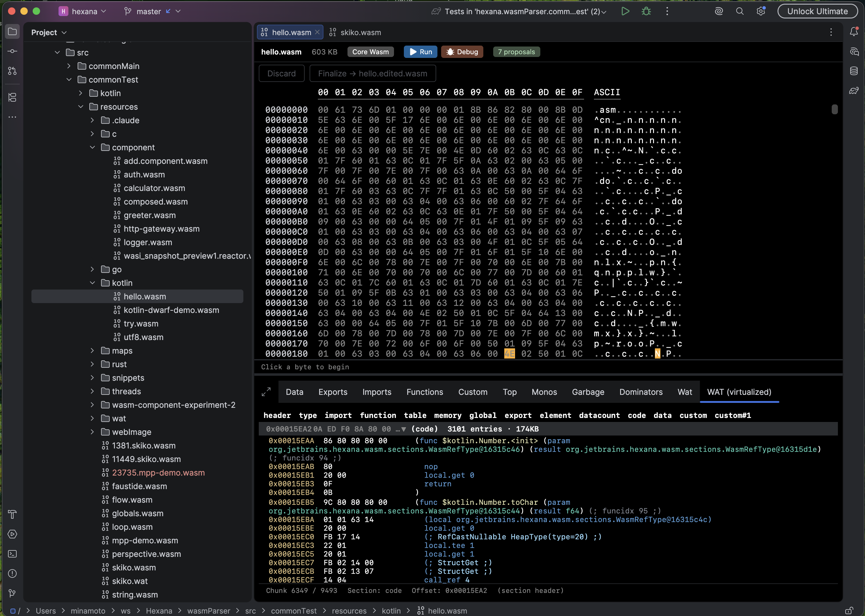Open Project view options dropdown
Screen dimensions: 865x616
pyautogui.click(x=49, y=33)
